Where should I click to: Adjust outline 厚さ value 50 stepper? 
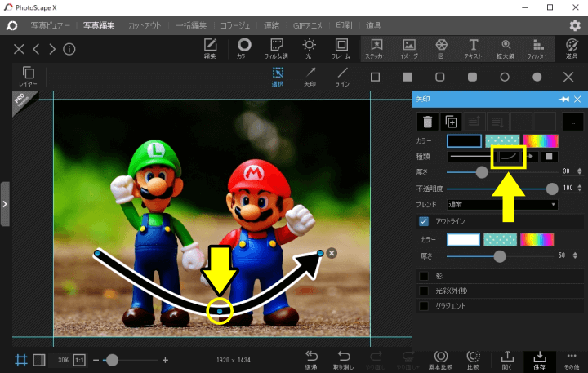coord(575,255)
